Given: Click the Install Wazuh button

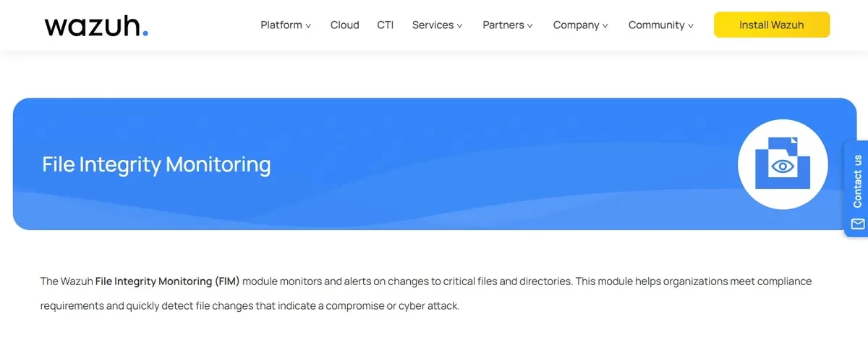Looking at the screenshot, I should coord(772,25).
